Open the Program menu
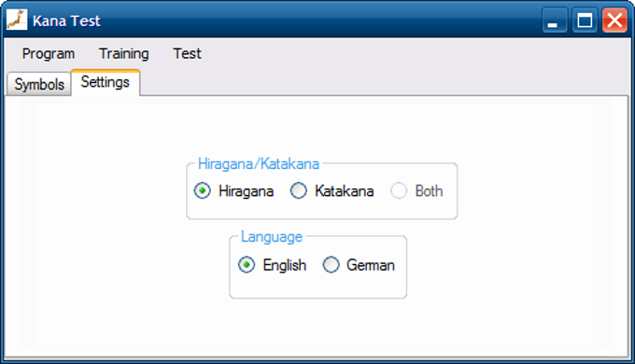This screenshot has width=635, height=364. click(49, 53)
